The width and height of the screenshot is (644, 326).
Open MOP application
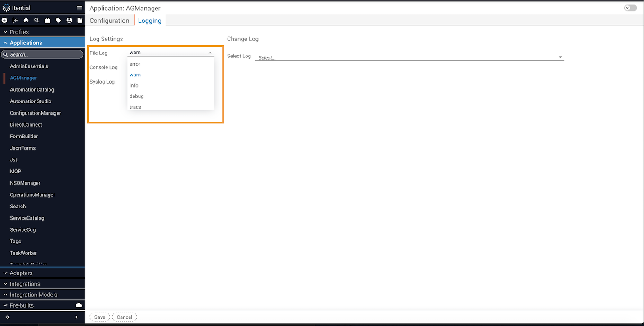[x=15, y=171]
